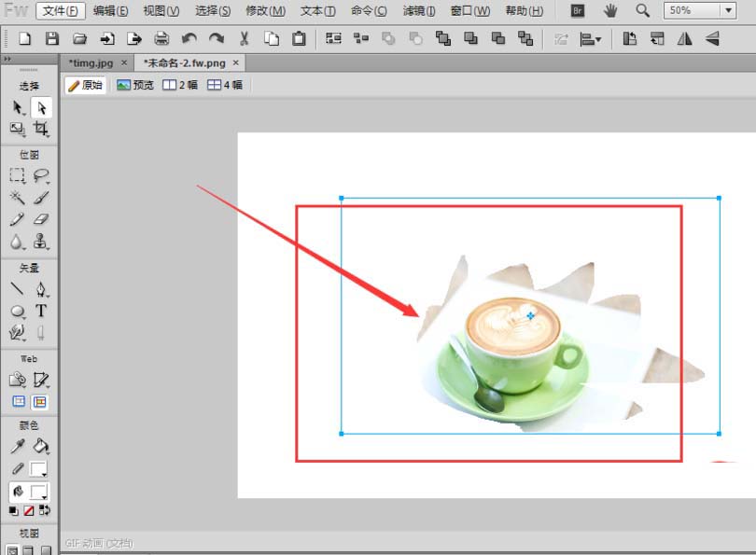Click the Cut scissors icon

[x=244, y=39]
